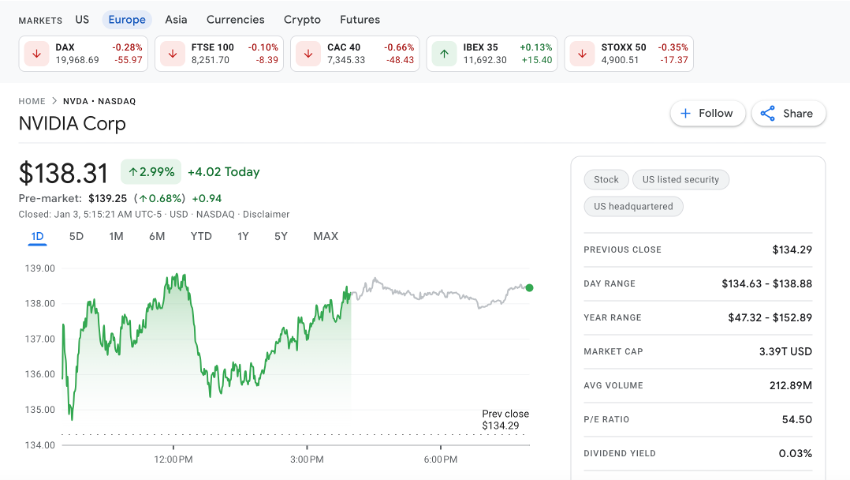Screen dimensions: 850x480
Task: Click the 3:00 PM chart axis label
Action: (307, 459)
